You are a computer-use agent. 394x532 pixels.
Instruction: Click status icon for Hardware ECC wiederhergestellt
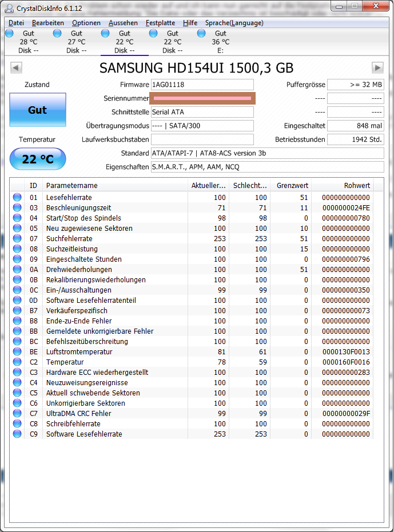click(x=17, y=372)
